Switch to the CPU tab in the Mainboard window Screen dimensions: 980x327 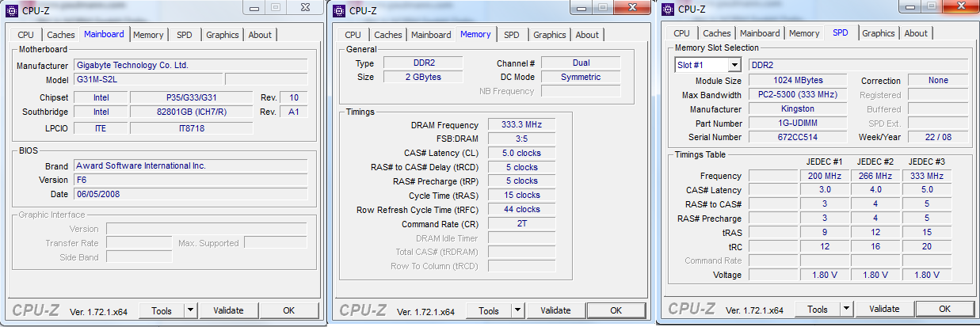[26, 35]
